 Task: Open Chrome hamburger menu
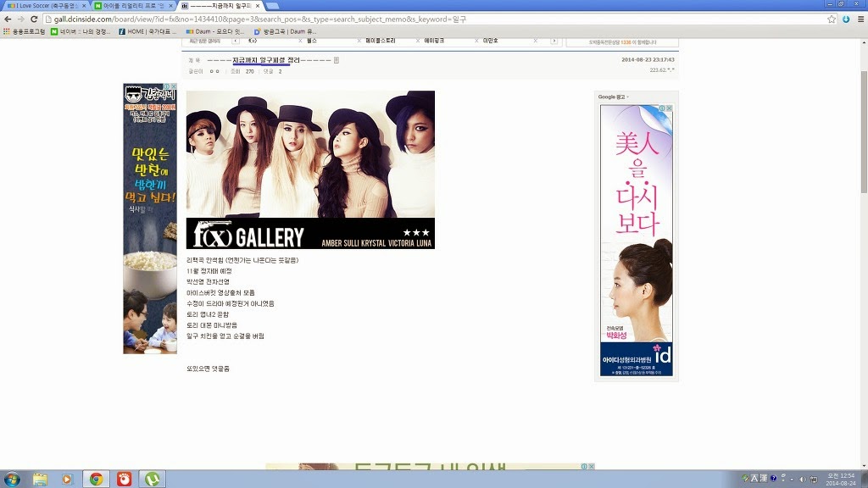pos(861,19)
